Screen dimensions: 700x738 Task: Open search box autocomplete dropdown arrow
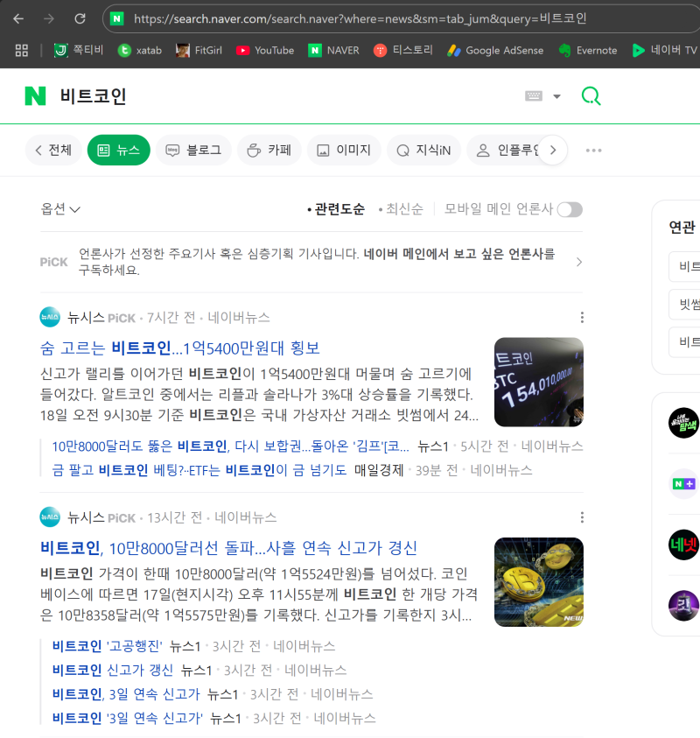pos(557,96)
